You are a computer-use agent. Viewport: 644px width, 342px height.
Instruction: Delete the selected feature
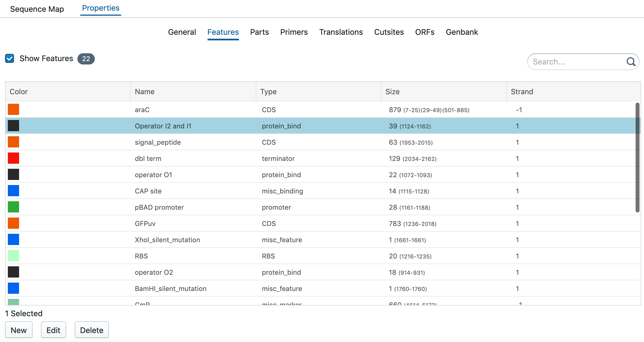(x=91, y=330)
